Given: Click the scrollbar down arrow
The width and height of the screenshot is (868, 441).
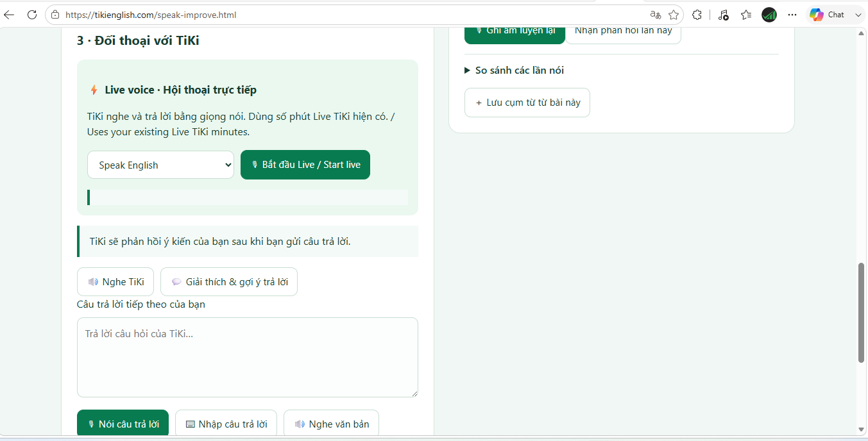Looking at the screenshot, I should (x=862, y=429).
